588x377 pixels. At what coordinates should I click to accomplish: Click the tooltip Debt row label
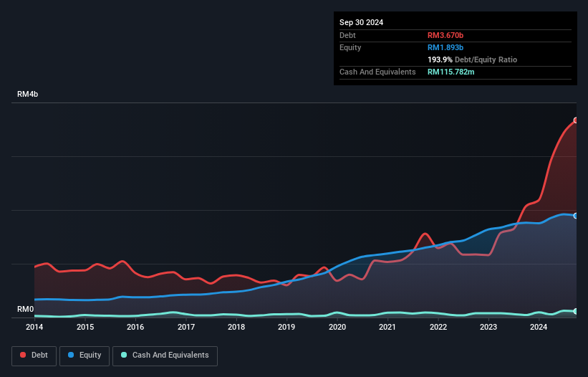pos(347,35)
